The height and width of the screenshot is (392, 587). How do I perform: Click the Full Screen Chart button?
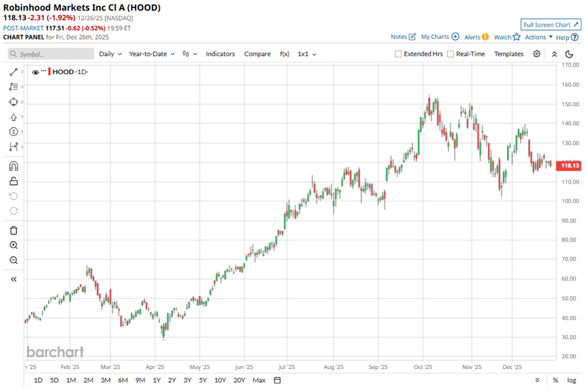pos(550,25)
